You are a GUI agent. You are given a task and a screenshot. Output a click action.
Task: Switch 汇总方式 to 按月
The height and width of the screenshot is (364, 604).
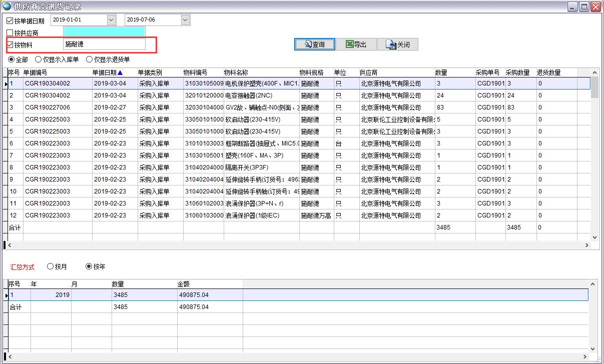coord(49,266)
